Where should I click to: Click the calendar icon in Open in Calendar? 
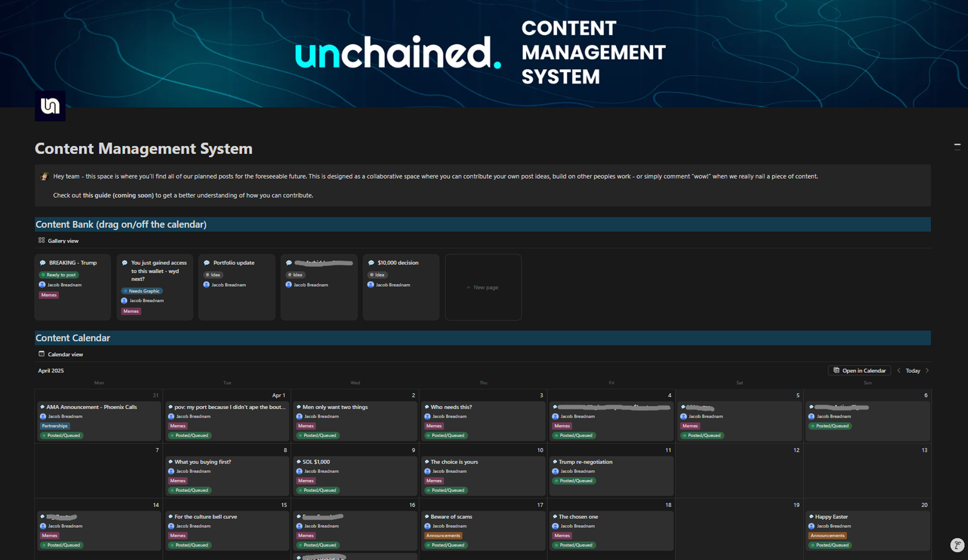tap(836, 370)
